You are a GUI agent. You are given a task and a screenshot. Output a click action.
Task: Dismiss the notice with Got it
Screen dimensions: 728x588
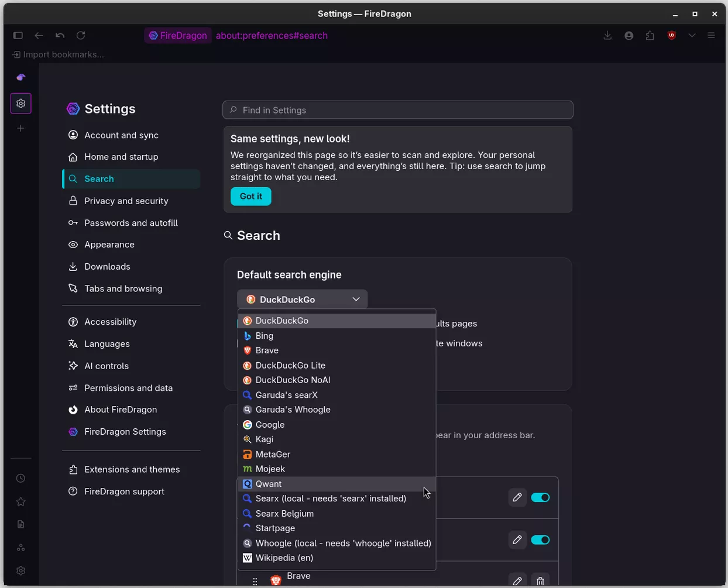[251, 197]
